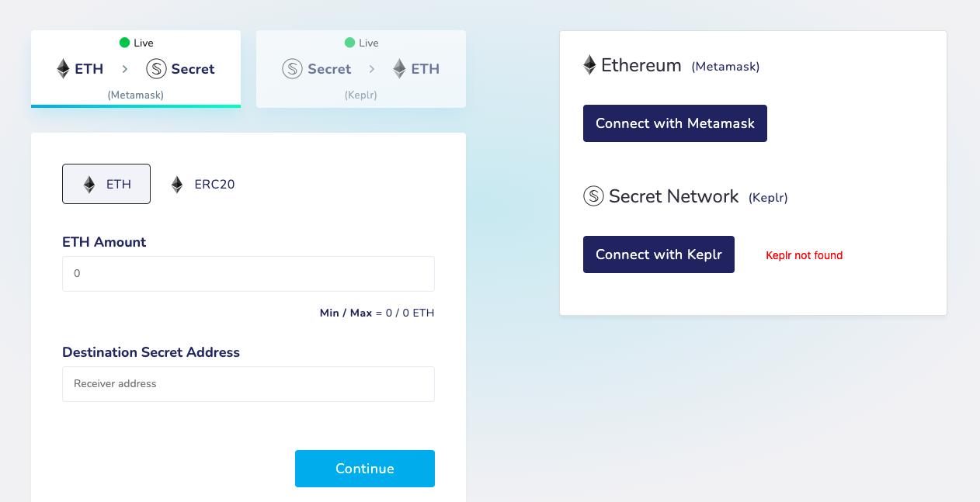Click the Secret logo in the Secret to ETH tab
Viewport: 980px width, 502px height.
pos(292,69)
